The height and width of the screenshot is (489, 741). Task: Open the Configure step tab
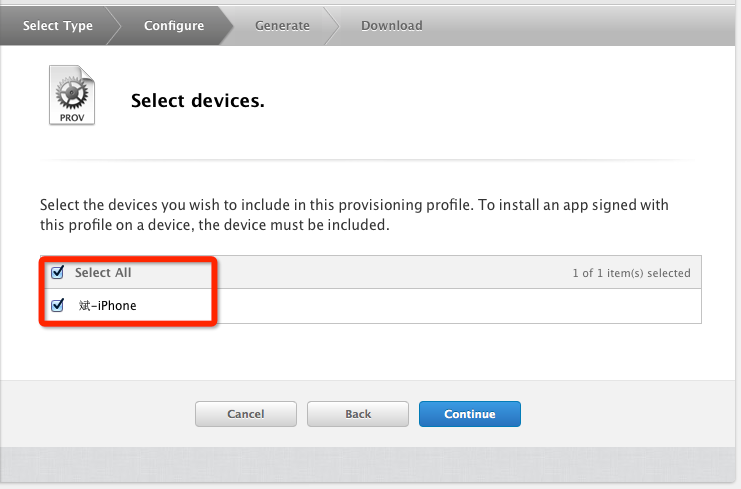coord(173,25)
